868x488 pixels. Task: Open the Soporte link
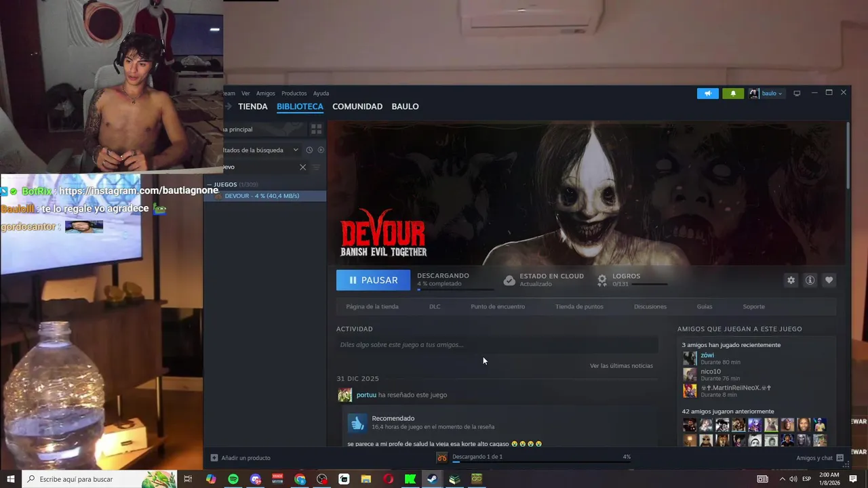[x=753, y=306]
